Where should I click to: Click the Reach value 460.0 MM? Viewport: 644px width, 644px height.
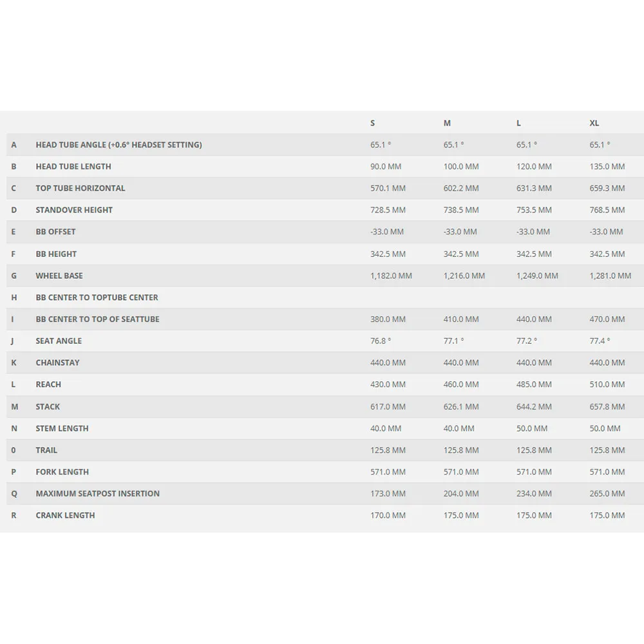pos(461,384)
